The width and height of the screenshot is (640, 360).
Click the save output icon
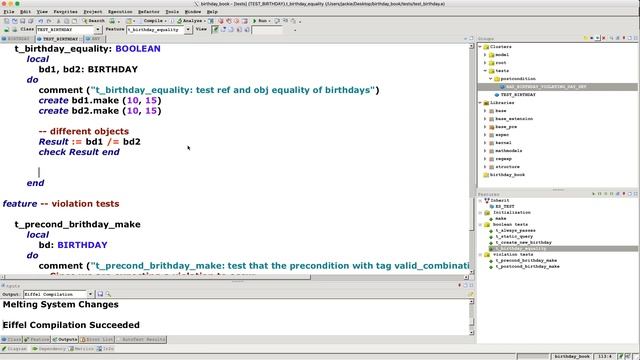pyautogui.click(x=100, y=294)
